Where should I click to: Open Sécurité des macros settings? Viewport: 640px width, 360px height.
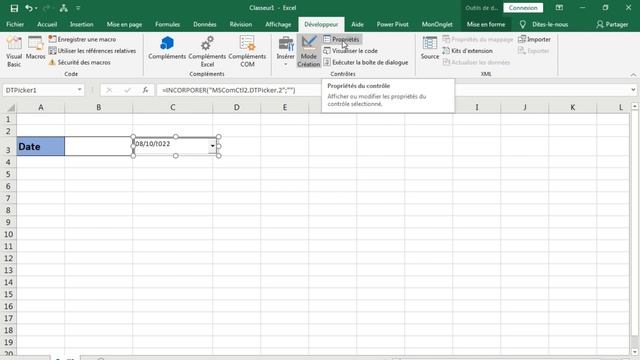click(x=80, y=62)
